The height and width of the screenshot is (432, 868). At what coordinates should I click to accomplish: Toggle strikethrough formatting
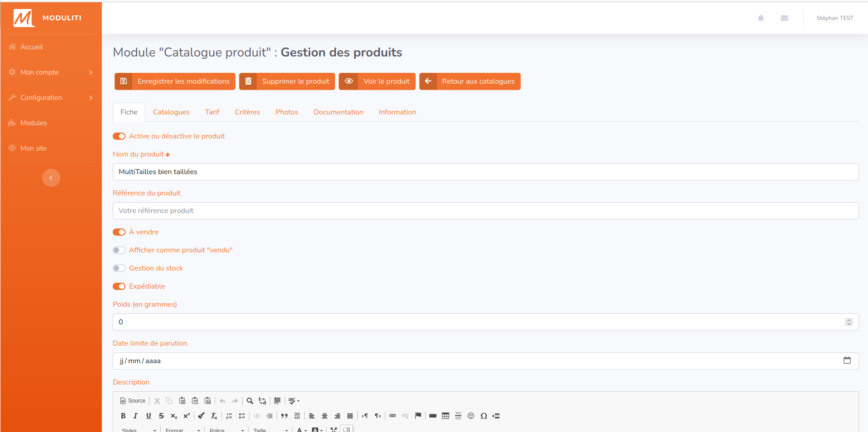pyautogui.click(x=161, y=416)
